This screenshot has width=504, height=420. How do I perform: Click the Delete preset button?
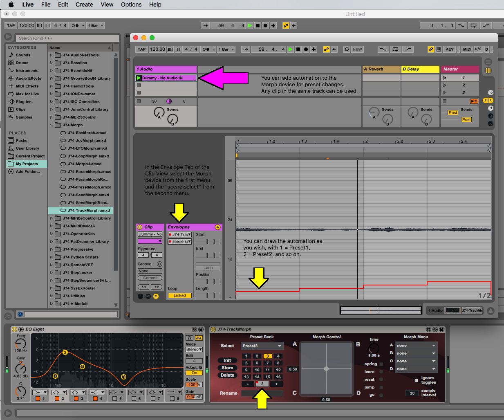tap(227, 375)
